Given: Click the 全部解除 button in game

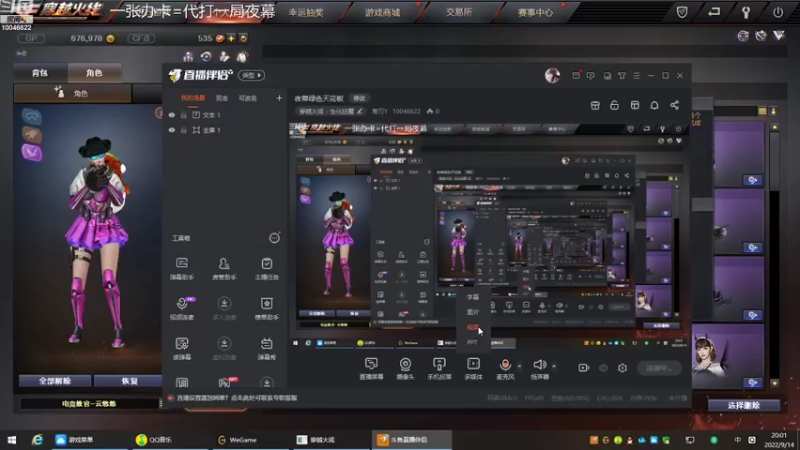Looking at the screenshot, I should coord(55,381).
